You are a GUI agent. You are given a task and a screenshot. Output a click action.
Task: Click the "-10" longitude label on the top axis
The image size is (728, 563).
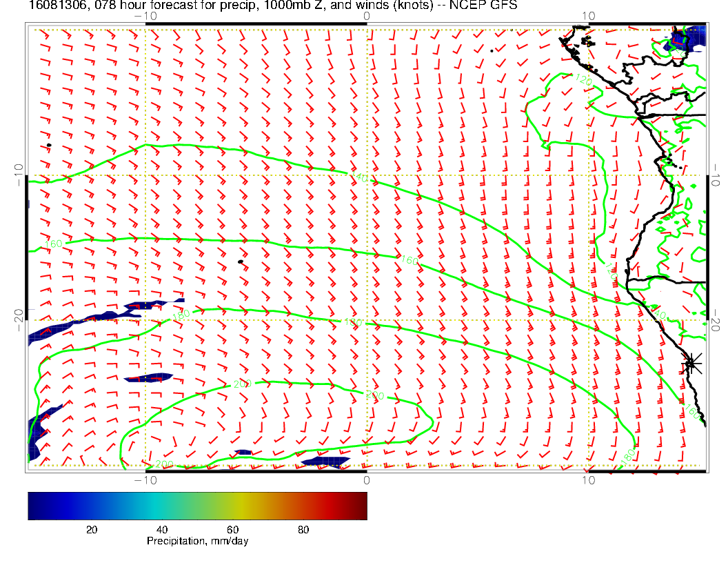(x=145, y=17)
